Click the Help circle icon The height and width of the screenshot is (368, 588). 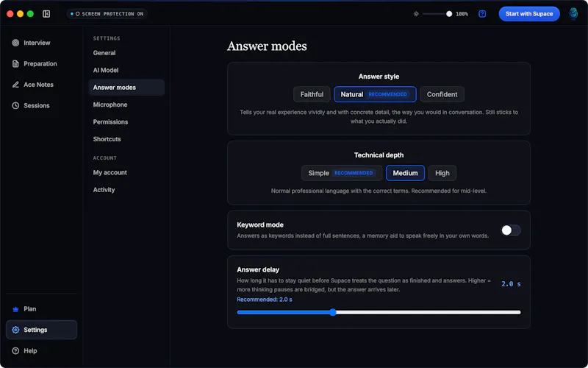[15, 351]
